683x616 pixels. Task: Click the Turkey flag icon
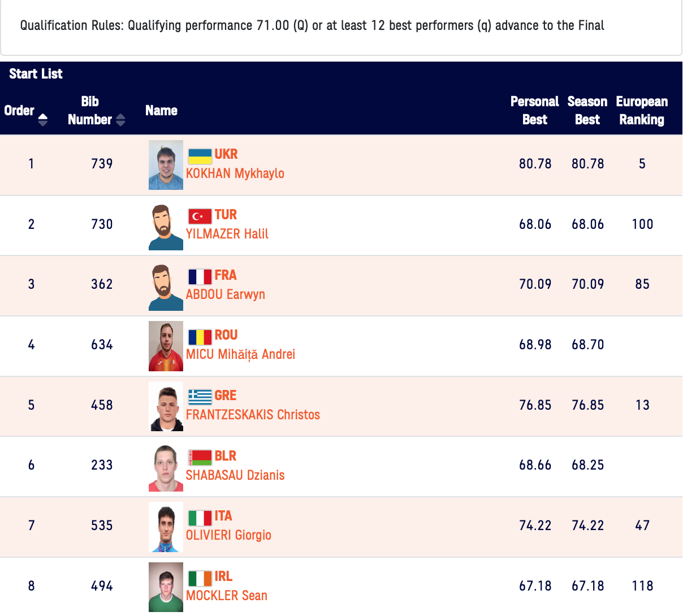click(x=200, y=216)
